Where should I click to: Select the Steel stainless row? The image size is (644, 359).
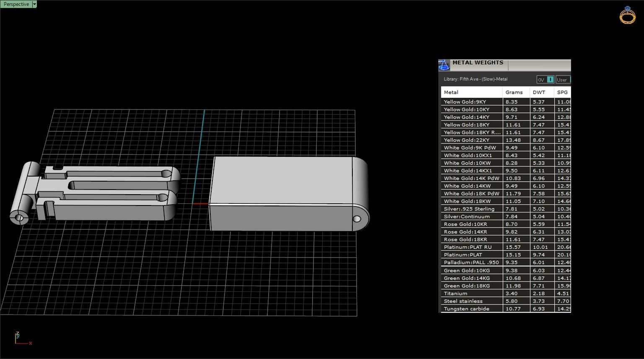coord(506,301)
